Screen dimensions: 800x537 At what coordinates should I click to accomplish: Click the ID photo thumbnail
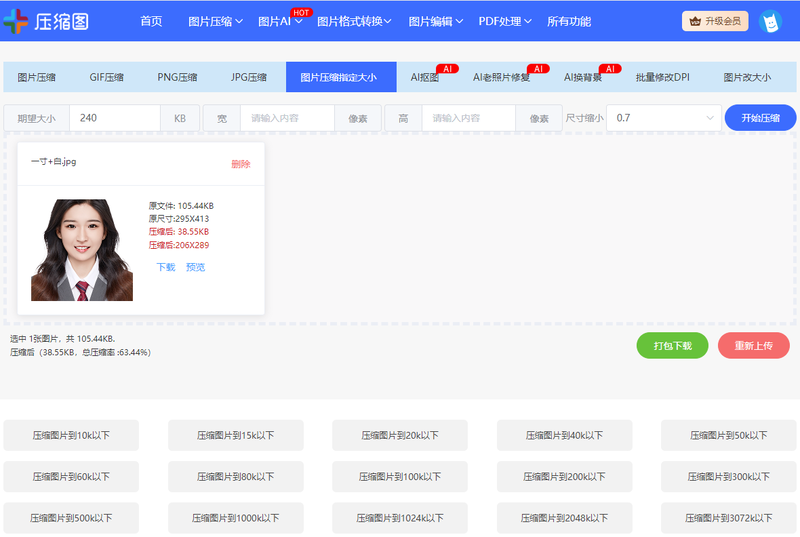click(82, 250)
